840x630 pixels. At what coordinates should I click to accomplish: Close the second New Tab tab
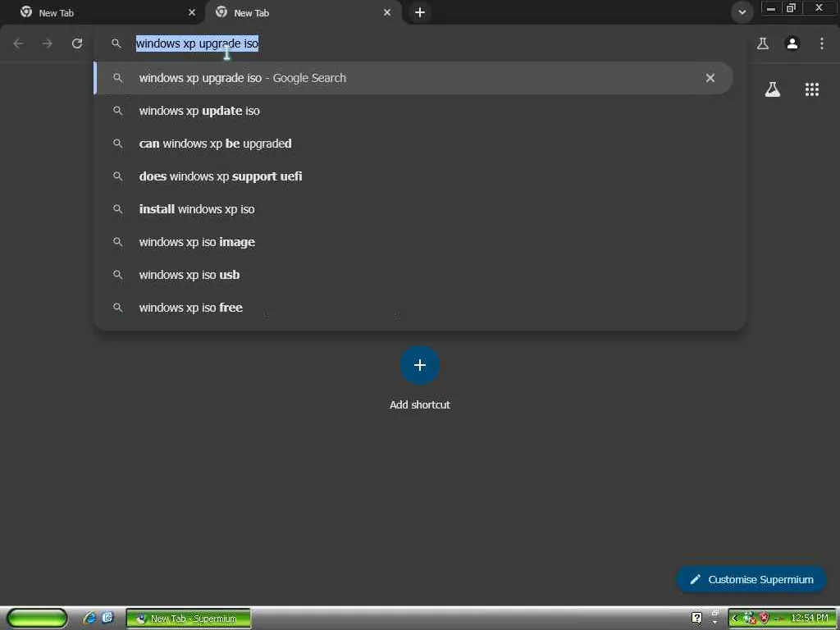pyautogui.click(x=387, y=12)
